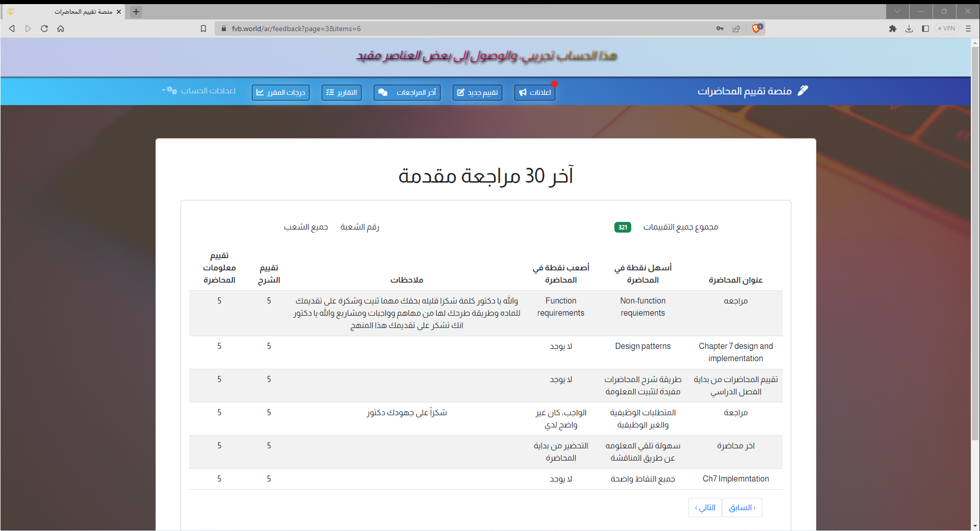Go to browser home icon
980x531 pixels.
[x=61, y=29]
